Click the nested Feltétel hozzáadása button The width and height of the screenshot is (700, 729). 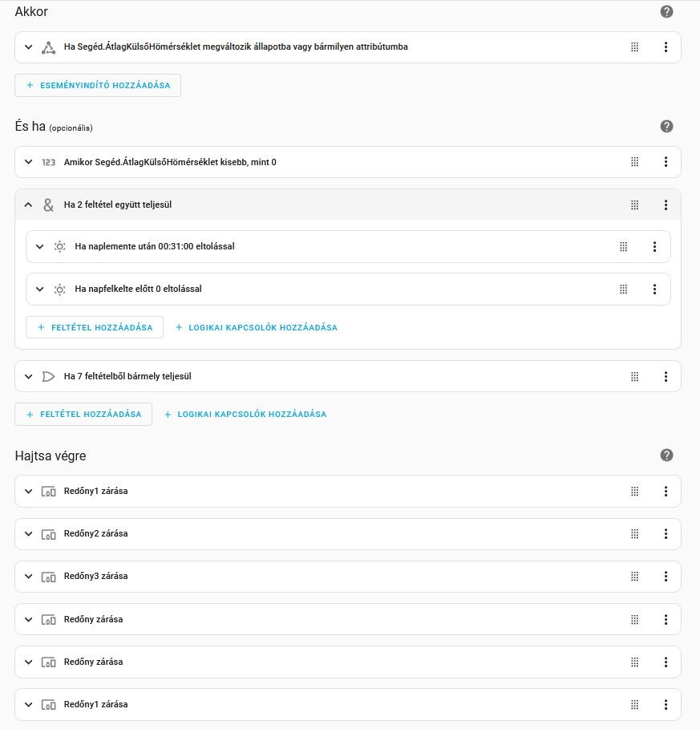point(95,327)
